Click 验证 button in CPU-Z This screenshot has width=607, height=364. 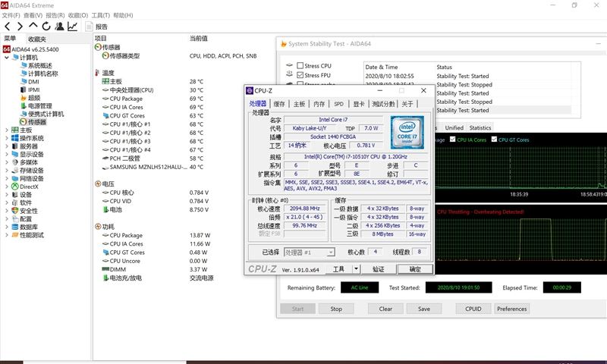pyautogui.click(x=379, y=269)
